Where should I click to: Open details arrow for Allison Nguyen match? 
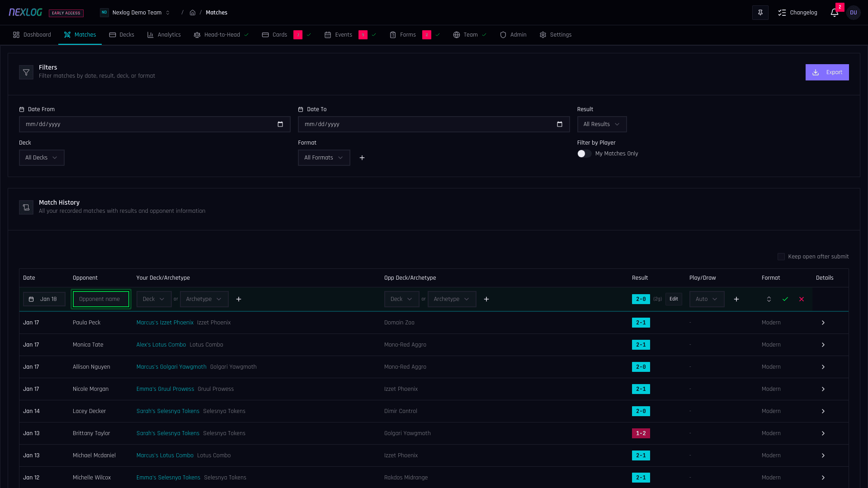click(x=823, y=367)
